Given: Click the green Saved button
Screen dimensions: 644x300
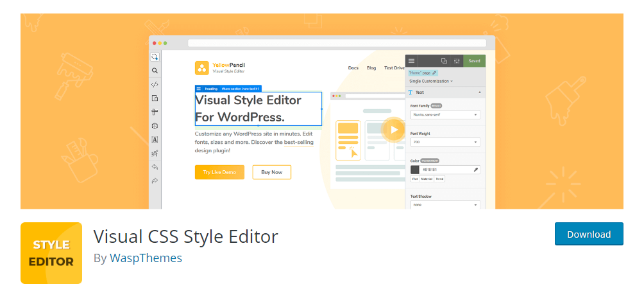Looking at the screenshot, I should click(474, 61).
